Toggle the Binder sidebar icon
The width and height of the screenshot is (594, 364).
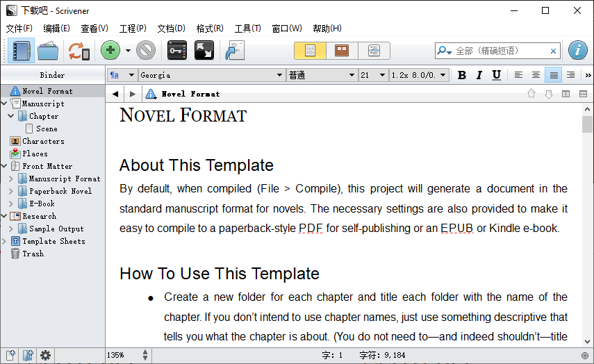click(x=21, y=51)
